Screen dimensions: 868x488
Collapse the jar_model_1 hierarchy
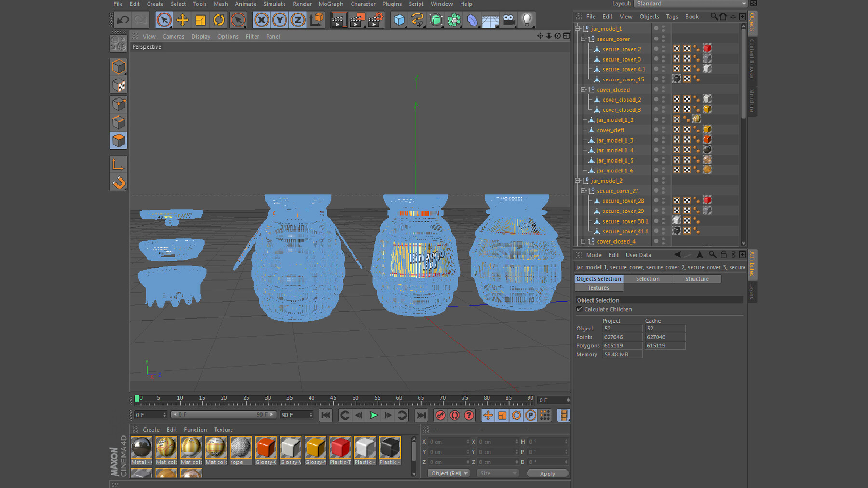(x=577, y=28)
